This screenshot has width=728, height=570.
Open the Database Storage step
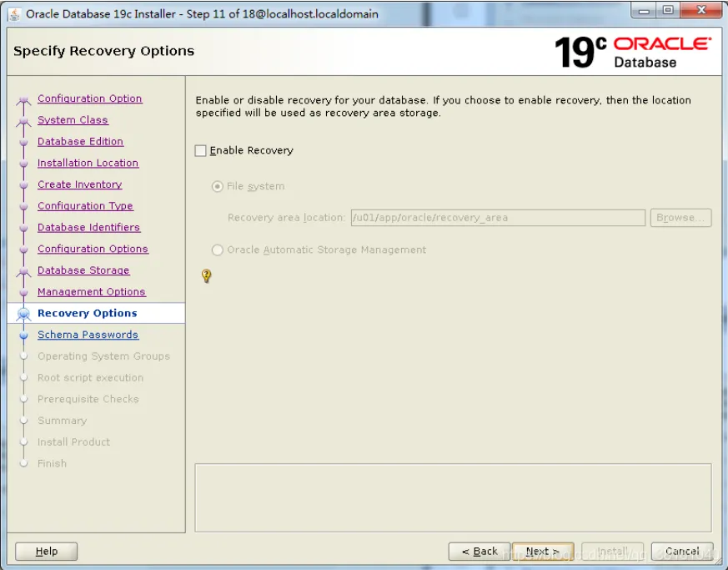pos(83,270)
